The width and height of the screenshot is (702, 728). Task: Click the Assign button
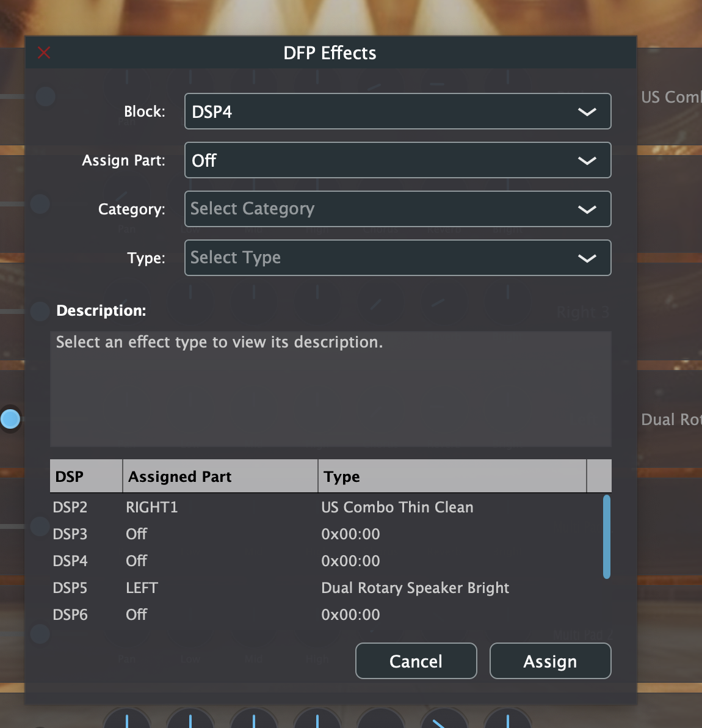tap(550, 661)
